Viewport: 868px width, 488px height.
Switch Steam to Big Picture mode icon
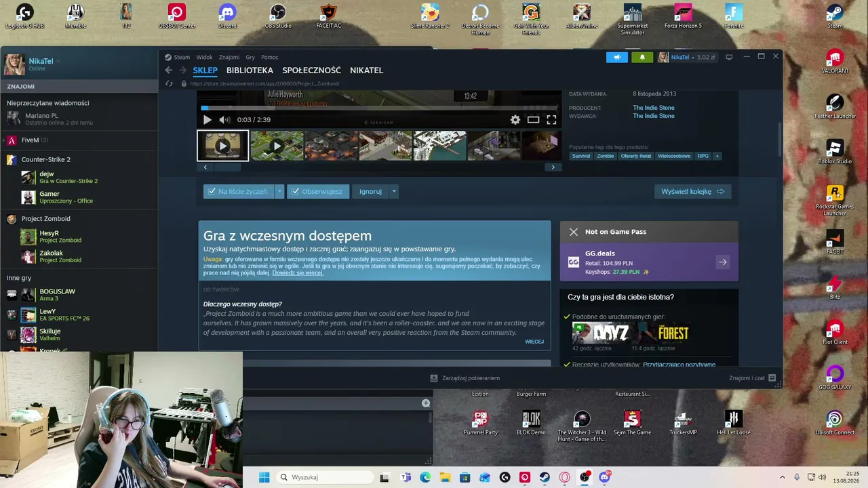click(729, 57)
